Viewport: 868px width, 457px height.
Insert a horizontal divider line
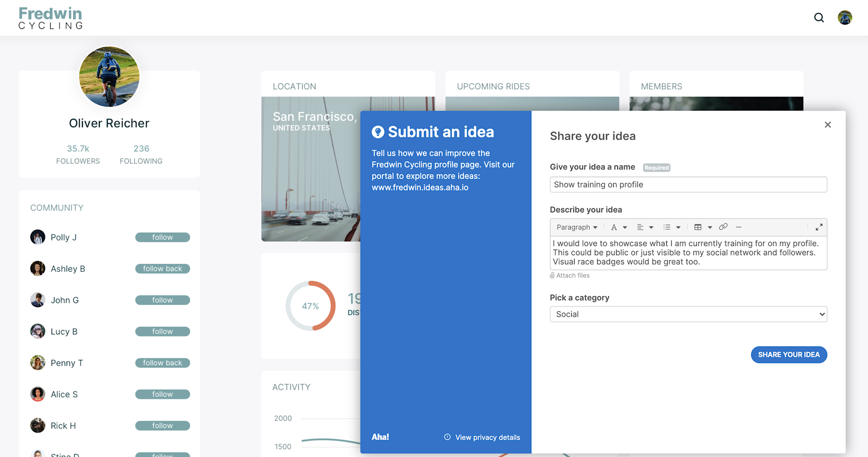(x=739, y=227)
